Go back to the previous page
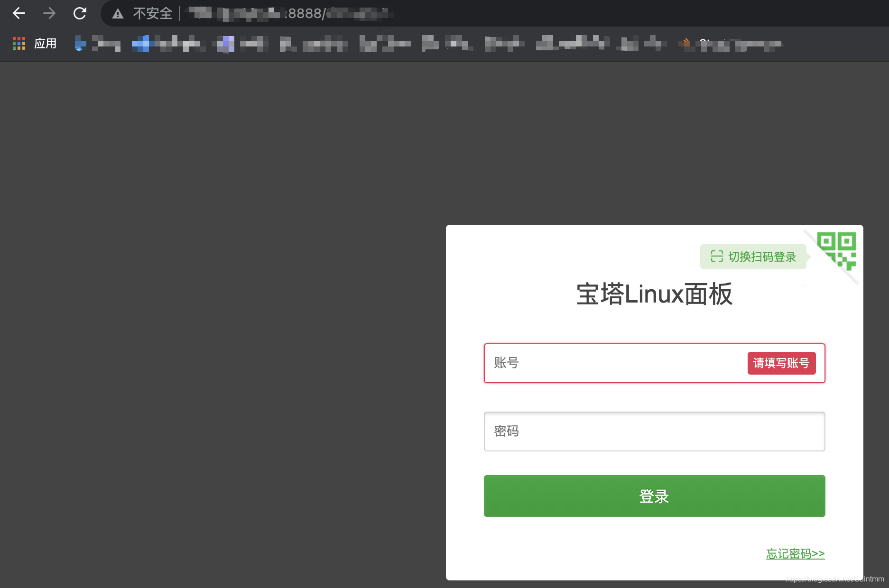The width and height of the screenshot is (889, 588). 19,13
